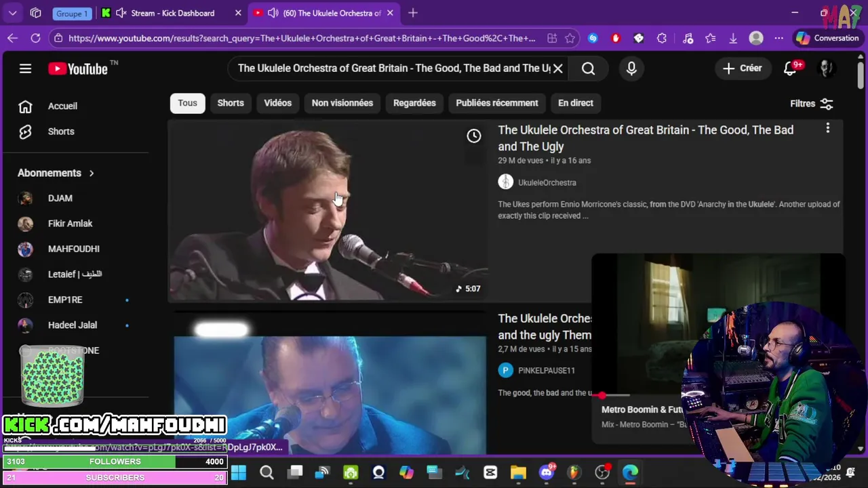Viewport: 868px width, 488px height.
Task: Open a new browser tab
Action: pos(413,13)
